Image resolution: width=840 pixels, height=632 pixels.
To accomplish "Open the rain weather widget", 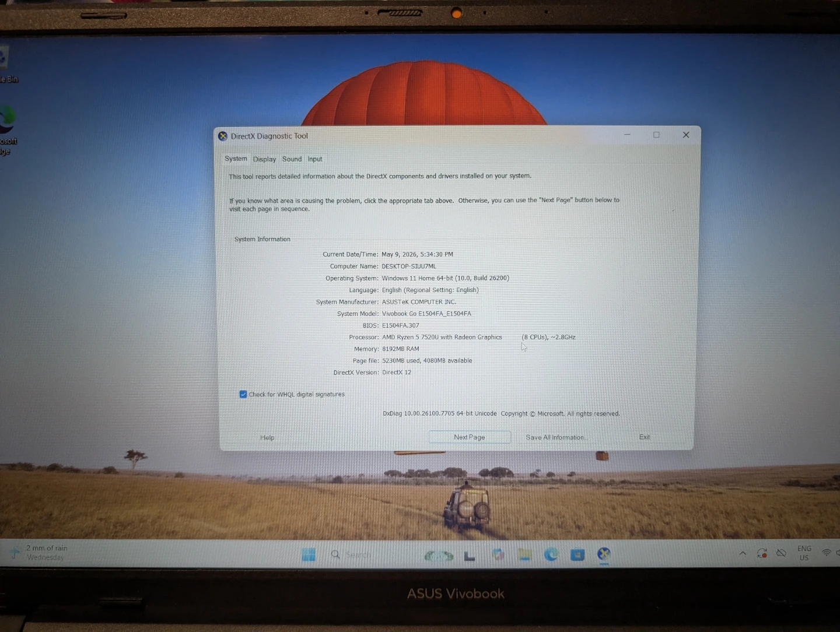I will (39, 552).
